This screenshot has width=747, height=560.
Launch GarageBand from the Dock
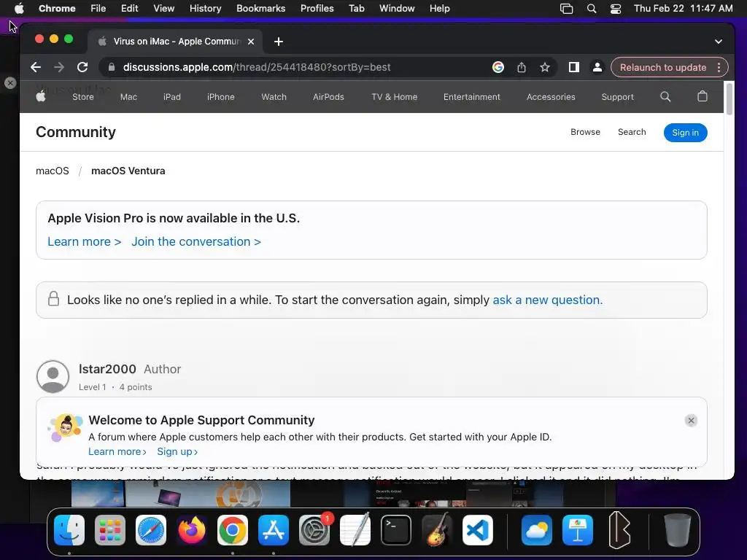(437, 530)
